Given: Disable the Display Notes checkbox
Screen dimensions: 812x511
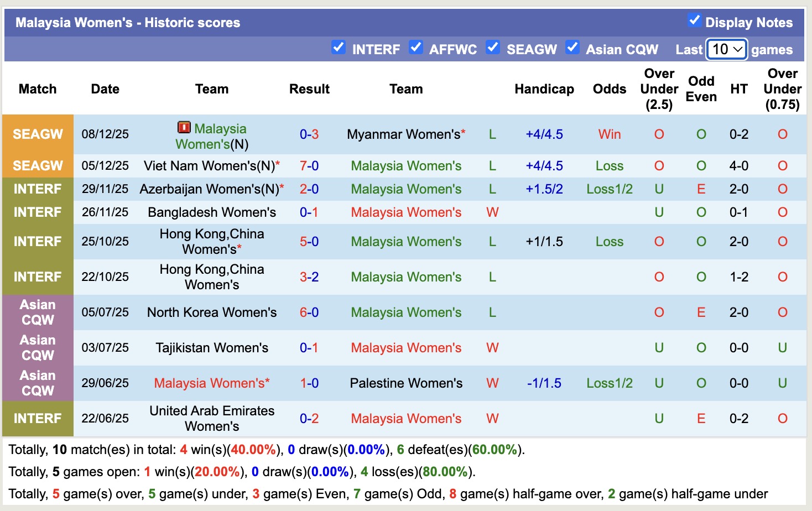Looking at the screenshot, I should [x=694, y=20].
